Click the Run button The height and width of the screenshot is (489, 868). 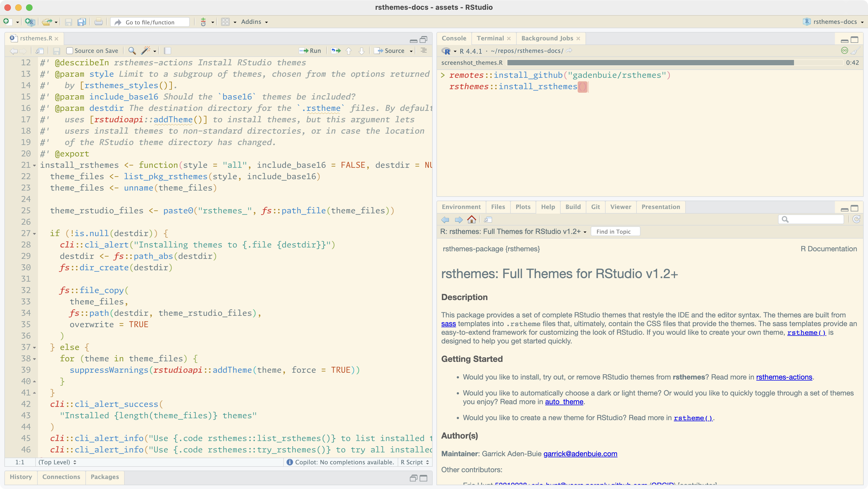coord(310,50)
